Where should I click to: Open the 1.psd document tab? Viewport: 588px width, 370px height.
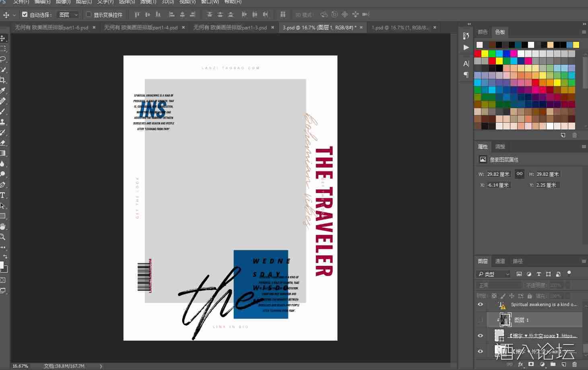399,28
